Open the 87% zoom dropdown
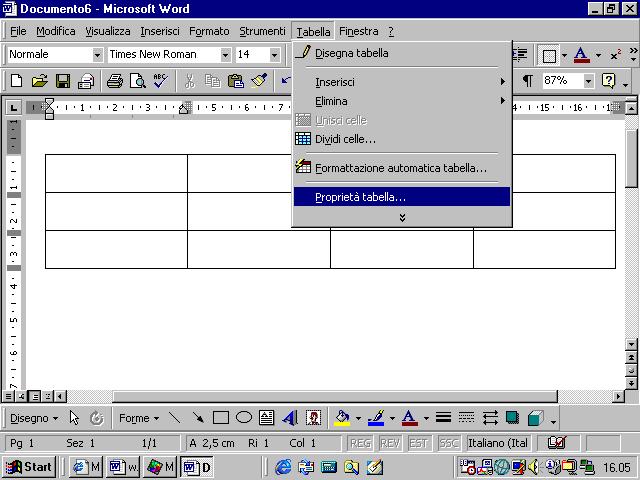 pyautogui.click(x=588, y=81)
